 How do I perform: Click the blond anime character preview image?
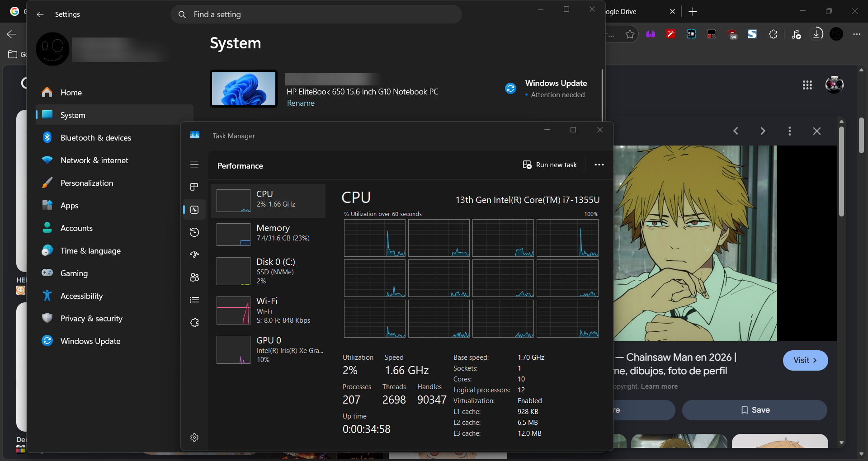point(695,243)
